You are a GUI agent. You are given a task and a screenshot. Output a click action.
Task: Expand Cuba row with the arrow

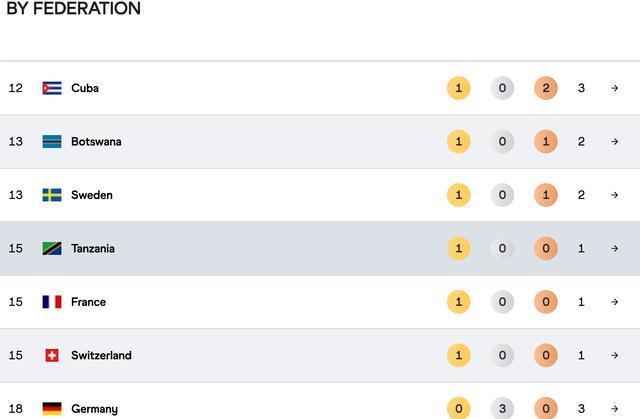(614, 88)
